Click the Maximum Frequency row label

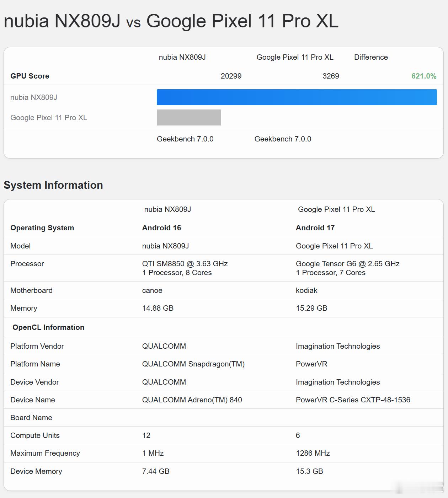pyautogui.click(x=45, y=453)
